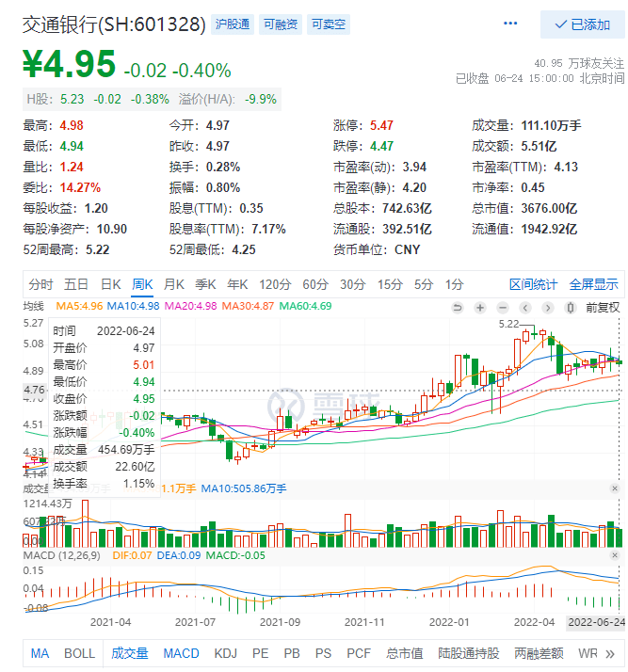Click the MA5:4.96 legend label
The height and width of the screenshot is (672, 628).
tap(79, 306)
